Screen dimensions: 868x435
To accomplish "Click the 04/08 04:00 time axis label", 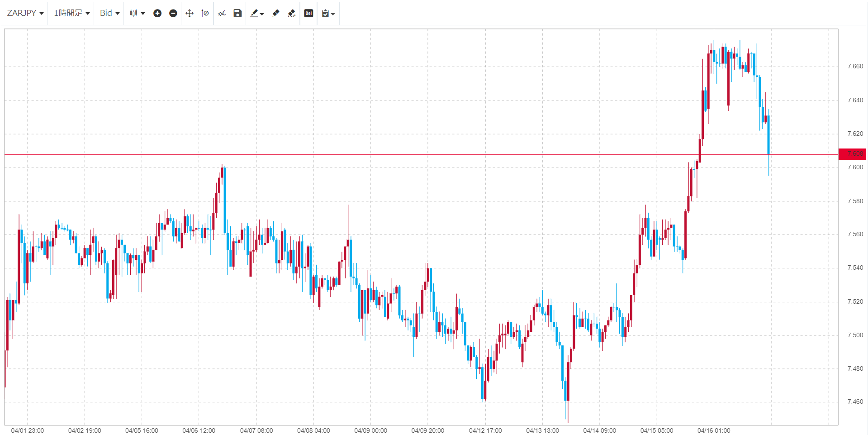I will pyautogui.click(x=313, y=430).
